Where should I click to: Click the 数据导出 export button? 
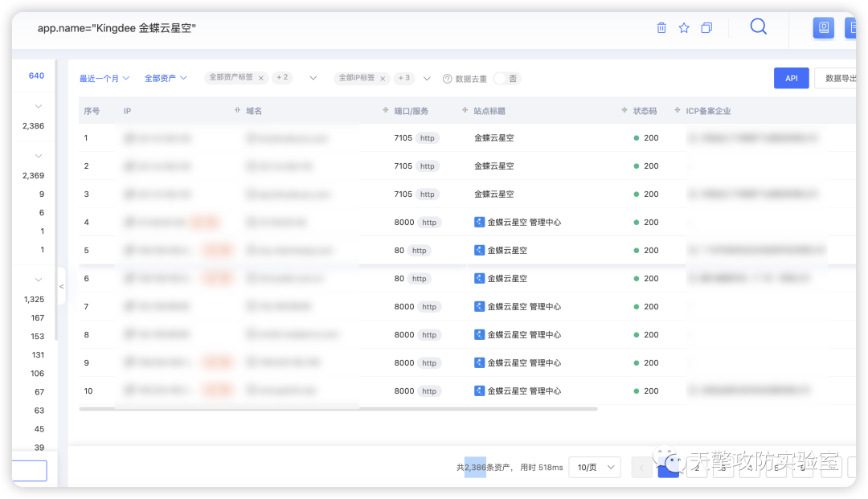(x=837, y=78)
